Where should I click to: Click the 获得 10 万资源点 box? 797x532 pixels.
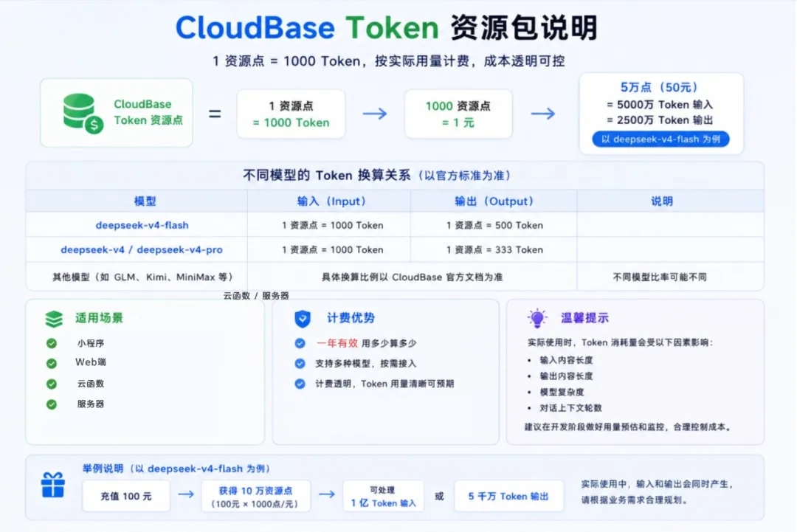(x=255, y=496)
